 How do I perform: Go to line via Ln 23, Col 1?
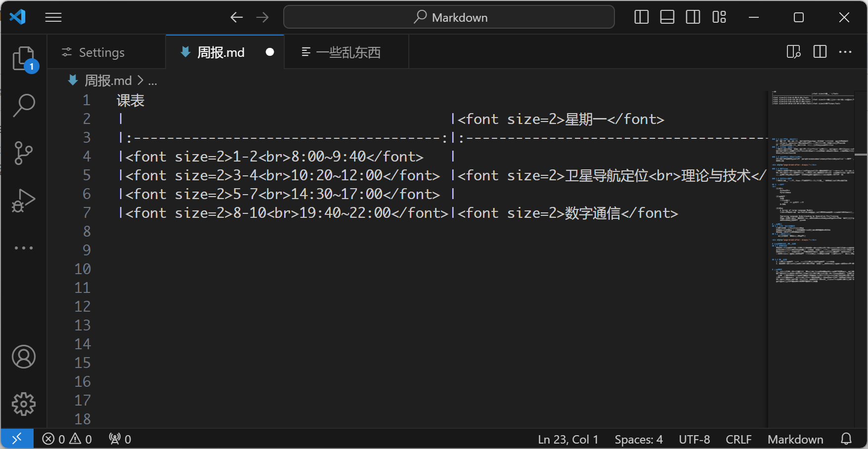[568, 439]
